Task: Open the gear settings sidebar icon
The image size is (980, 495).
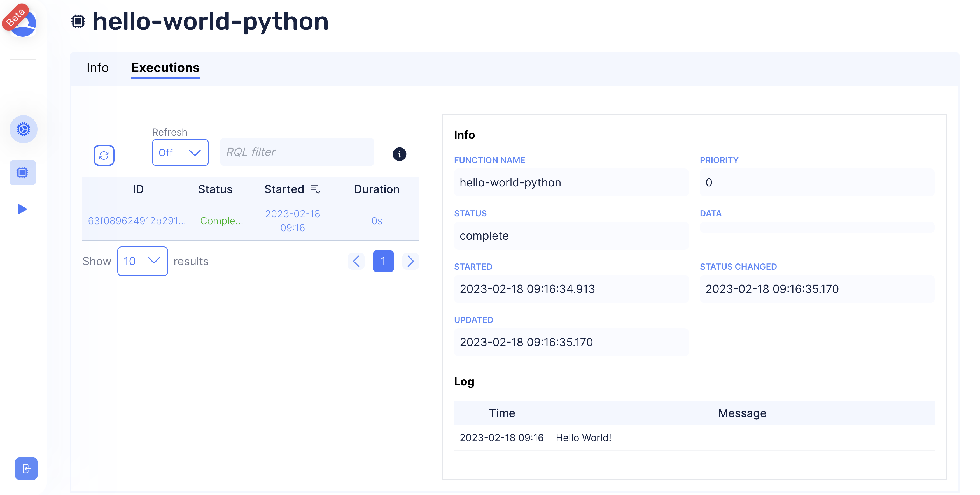Action: click(x=23, y=129)
